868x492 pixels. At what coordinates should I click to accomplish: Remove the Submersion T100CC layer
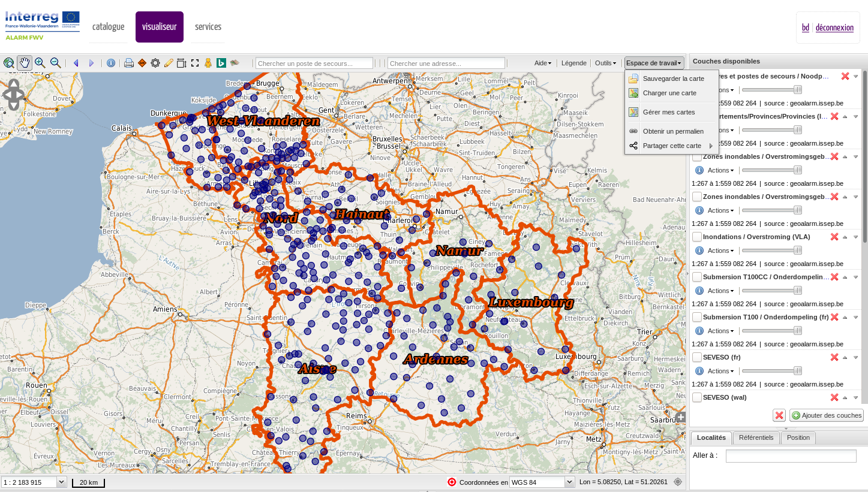pos(834,277)
